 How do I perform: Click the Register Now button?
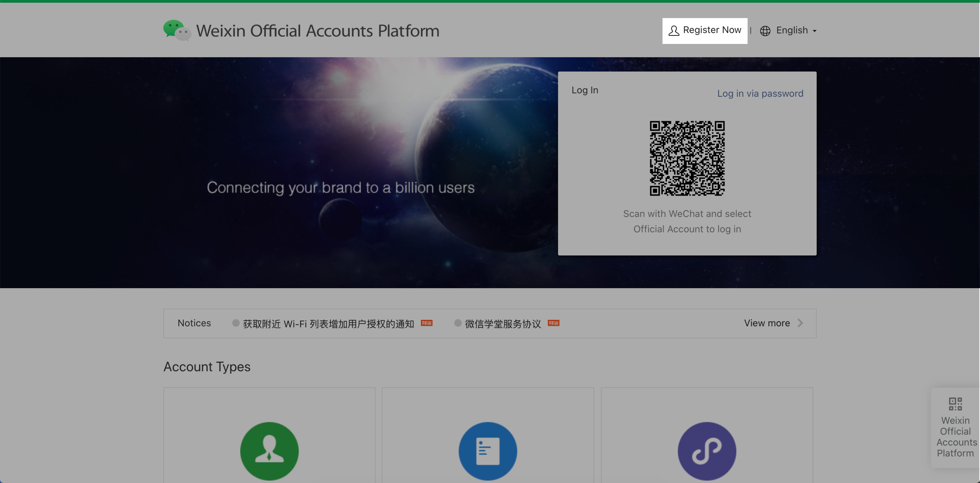705,30
